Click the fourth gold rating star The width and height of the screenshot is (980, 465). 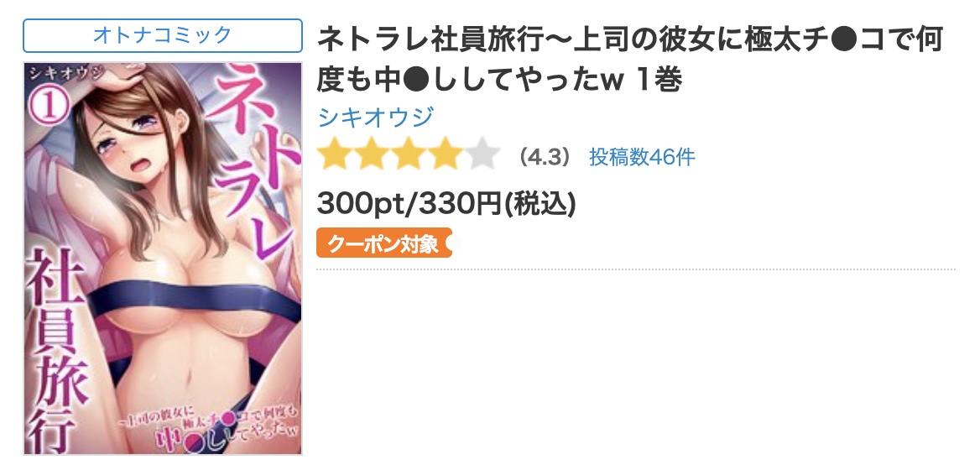[x=445, y=155]
